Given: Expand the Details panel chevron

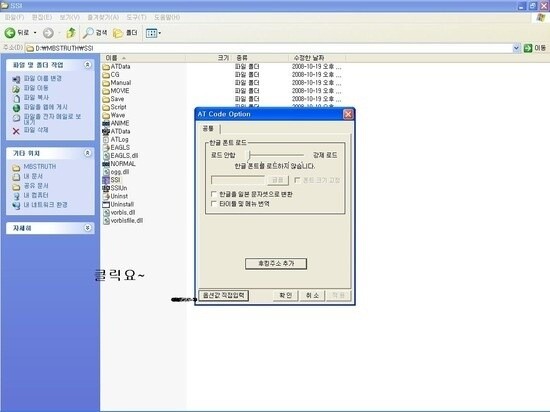Looking at the screenshot, I should [x=88, y=228].
